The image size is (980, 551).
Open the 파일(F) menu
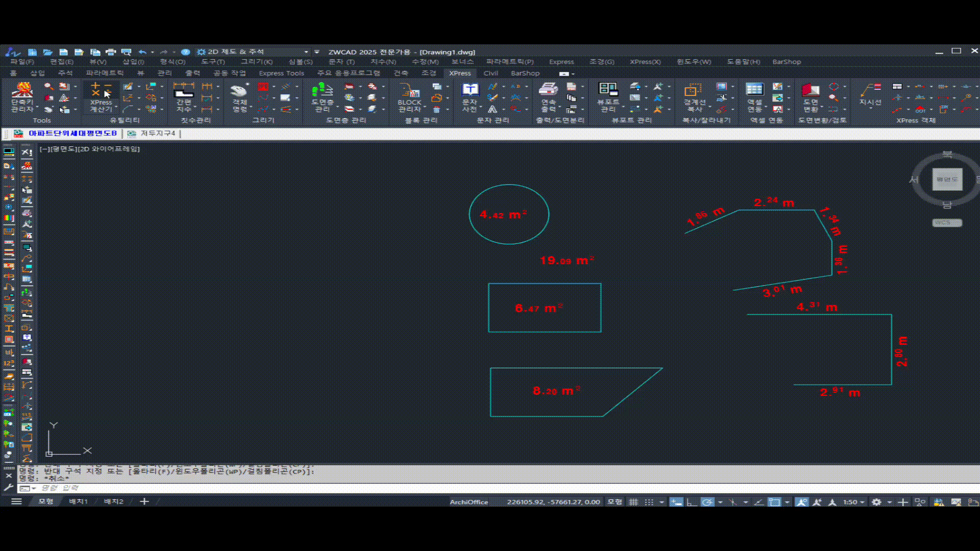click(x=22, y=62)
